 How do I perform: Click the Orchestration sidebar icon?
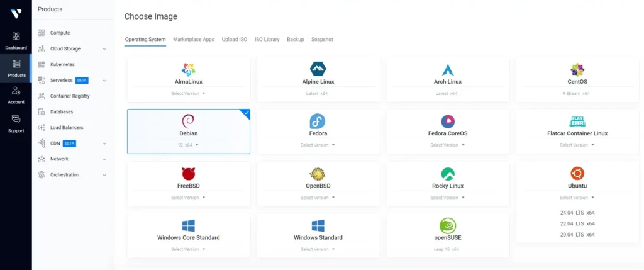coord(42,175)
